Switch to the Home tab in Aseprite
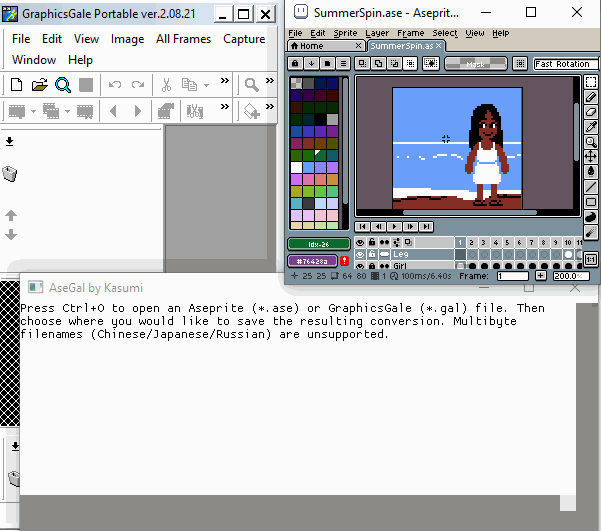Image resolution: width=601 pixels, height=531 pixels. coord(326,46)
